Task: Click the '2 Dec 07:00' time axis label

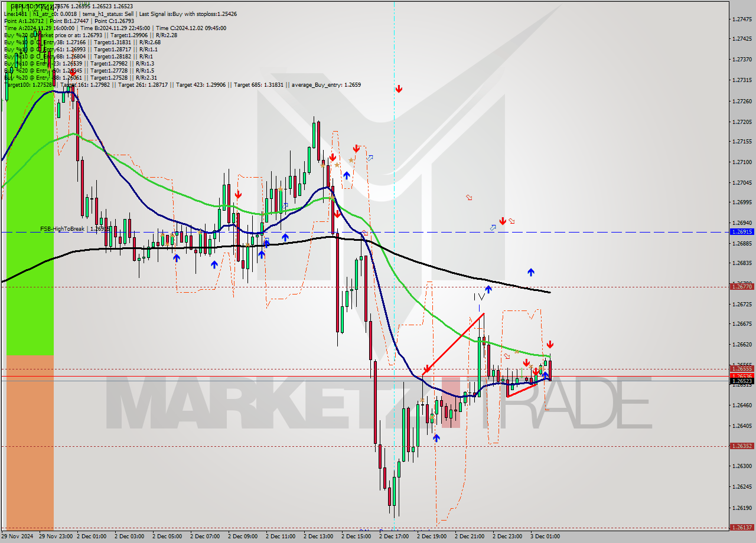Action: pyautogui.click(x=205, y=537)
